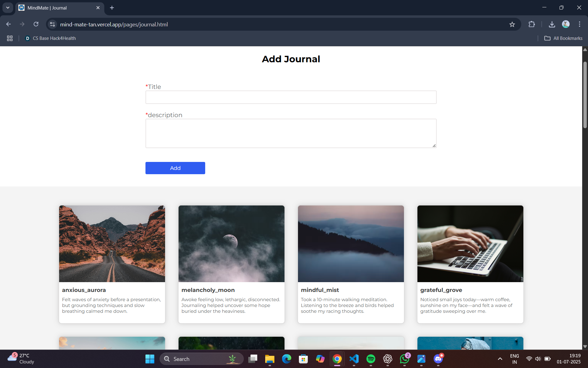Image resolution: width=588 pixels, height=368 pixels.
Task: View site information icon in address bar
Action: coord(52,24)
